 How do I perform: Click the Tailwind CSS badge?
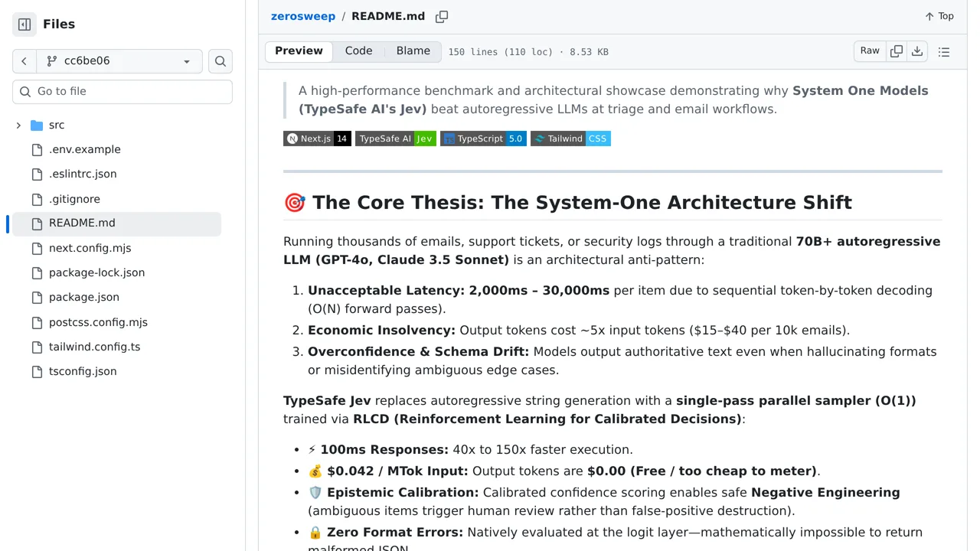570,139
